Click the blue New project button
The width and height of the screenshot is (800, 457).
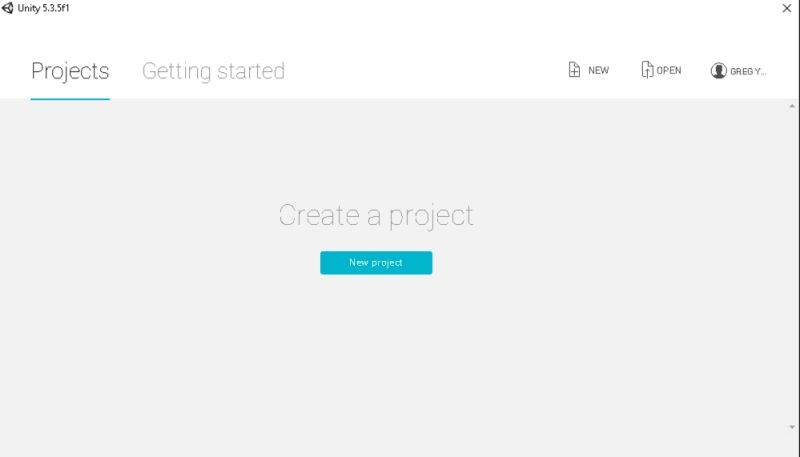point(376,263)
